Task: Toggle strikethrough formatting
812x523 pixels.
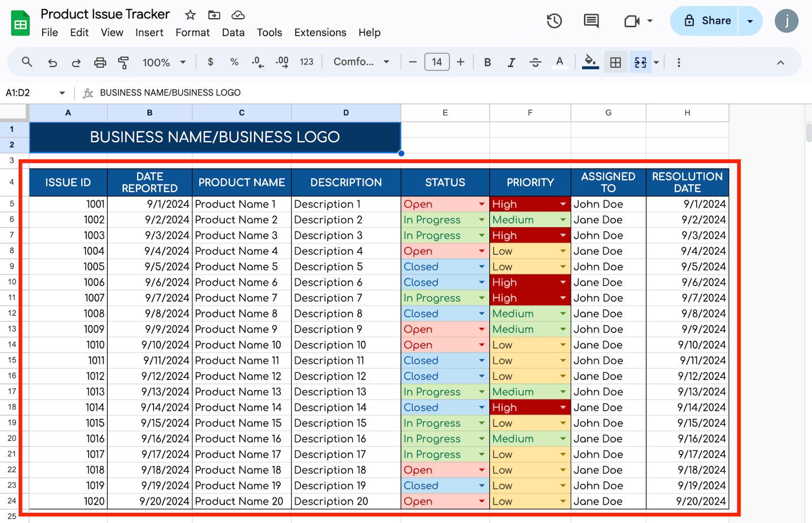Action: coord(535,62)
